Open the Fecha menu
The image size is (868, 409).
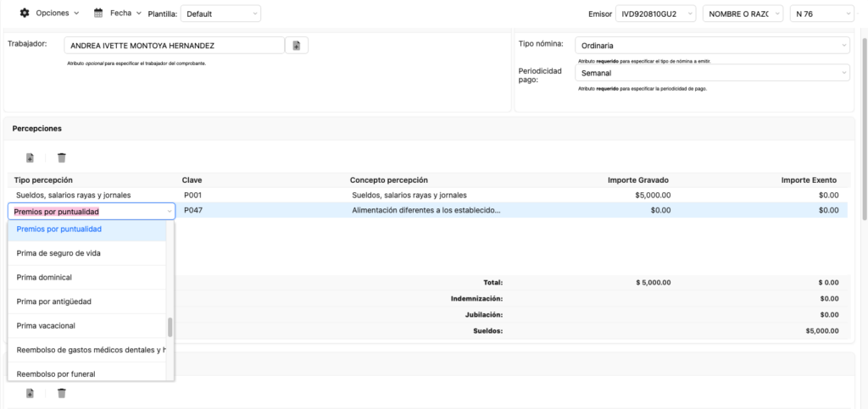pyautogui.click(x=125, y=13)
